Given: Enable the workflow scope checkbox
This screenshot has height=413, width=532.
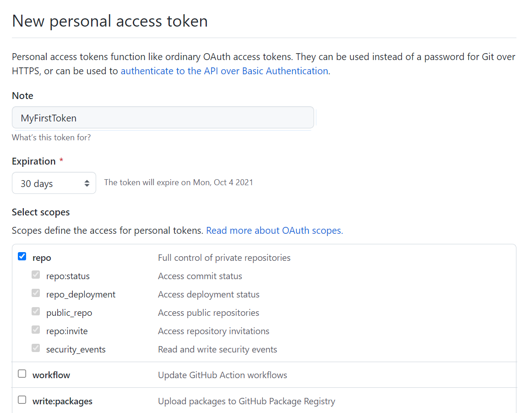Looking at the screenshot, I should pyautogui.click(x=22, y=374).
